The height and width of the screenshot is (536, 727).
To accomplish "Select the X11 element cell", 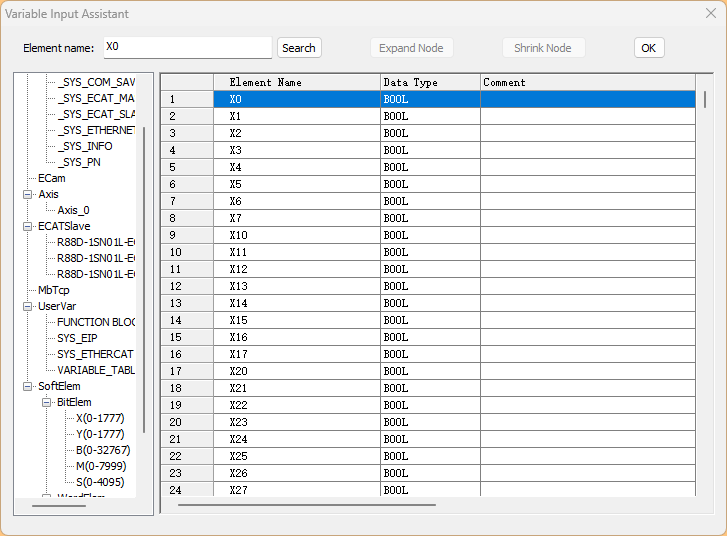I will (x=297, y=252).
